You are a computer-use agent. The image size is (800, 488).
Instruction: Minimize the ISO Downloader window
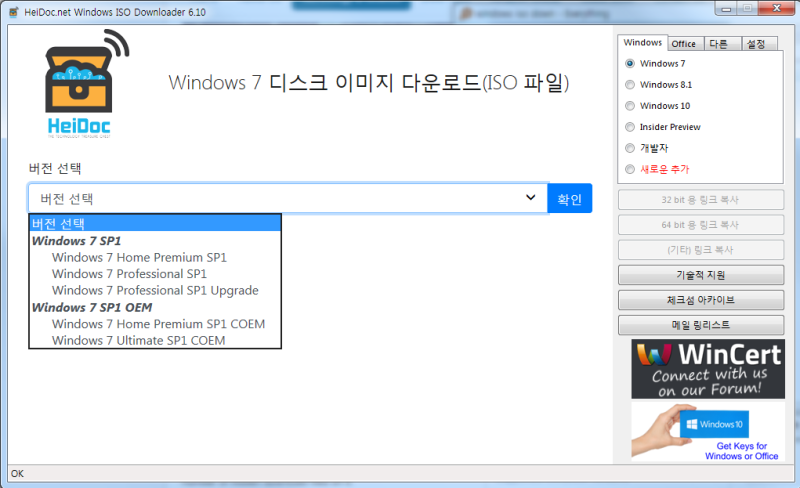coord(726,8)
